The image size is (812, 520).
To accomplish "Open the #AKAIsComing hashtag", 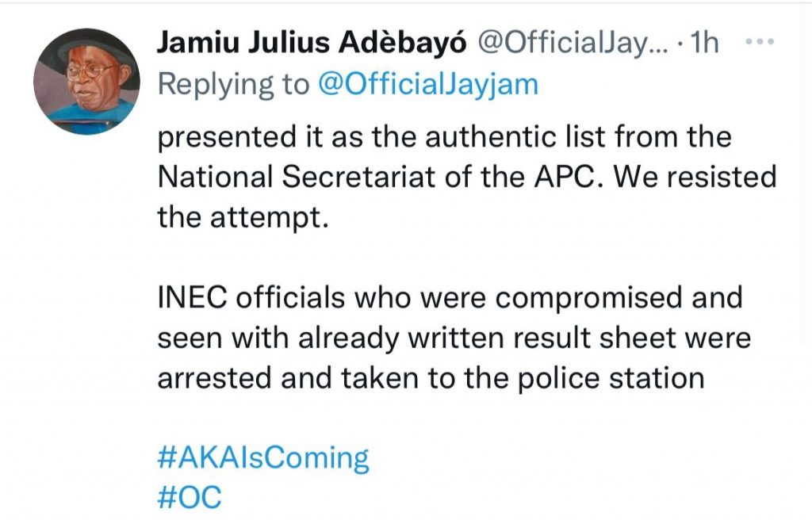I will (263, 458).
